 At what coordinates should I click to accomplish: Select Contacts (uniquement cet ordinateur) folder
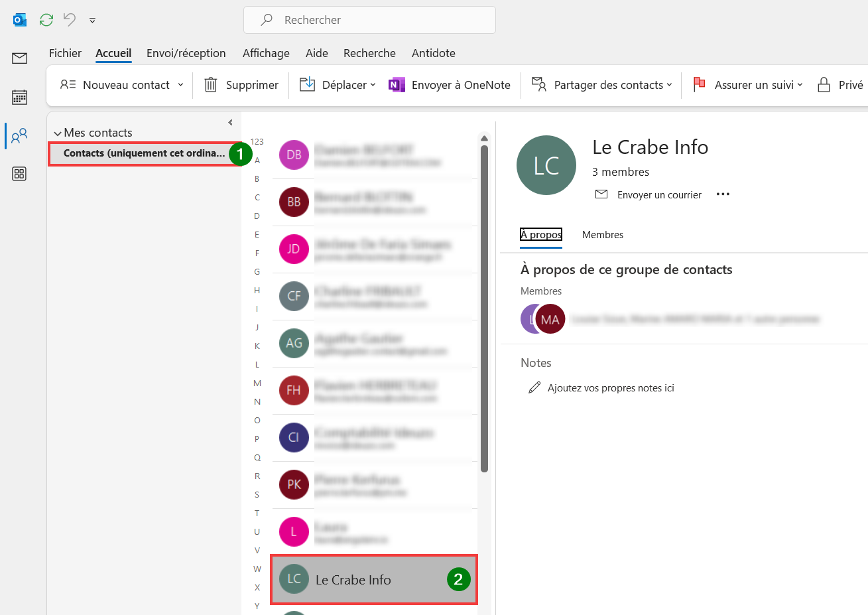point(145,153)
